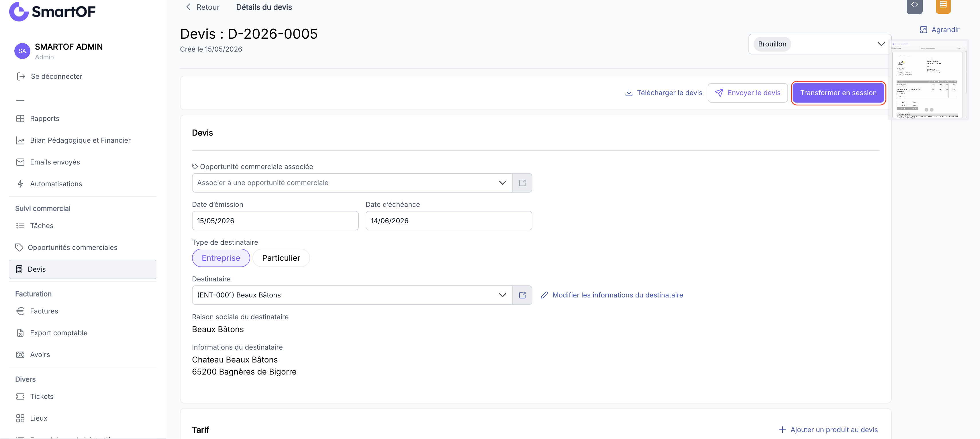Select Devis in the sidebar
This screenshot has width=980, height=439.
point(83,269)
